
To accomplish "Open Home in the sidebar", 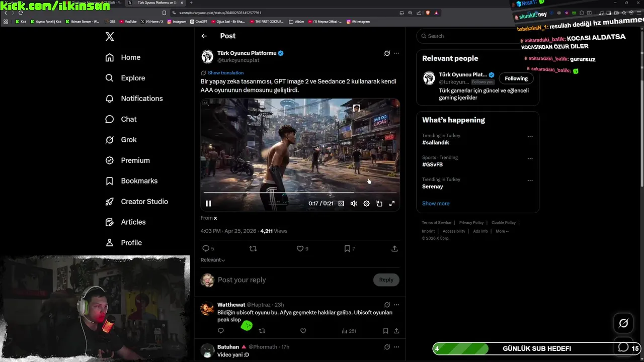I will pos(123,57).
